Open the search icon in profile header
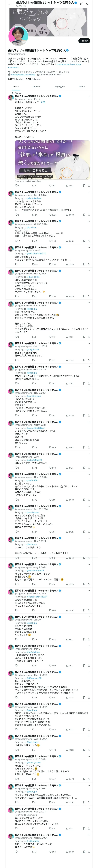Image resolution: width=98 pixels, height=868 pixels. (x=88, y=4)
